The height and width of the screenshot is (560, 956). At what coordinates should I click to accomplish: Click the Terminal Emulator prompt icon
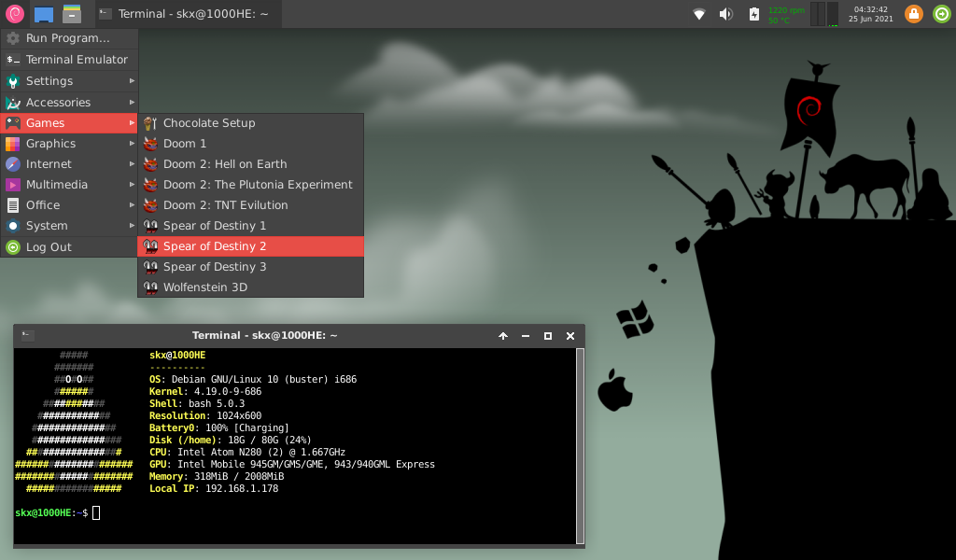point(13,59)
